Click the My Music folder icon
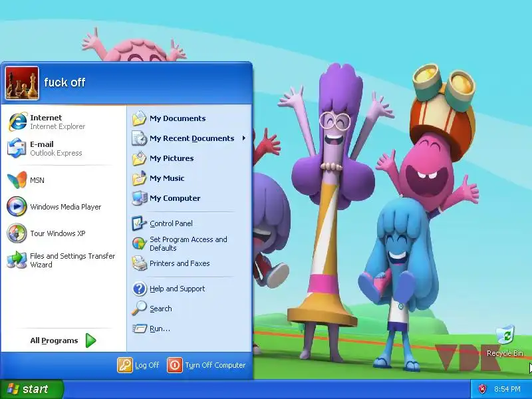Image resolution: width=532 pixels, height=399 pixels. tap(139, 178)
